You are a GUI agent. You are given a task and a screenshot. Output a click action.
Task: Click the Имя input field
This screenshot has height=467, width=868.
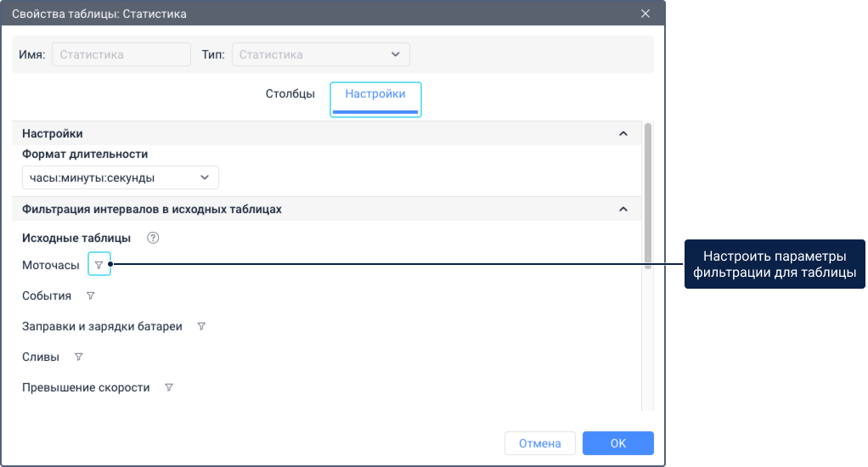pos(121,54)
